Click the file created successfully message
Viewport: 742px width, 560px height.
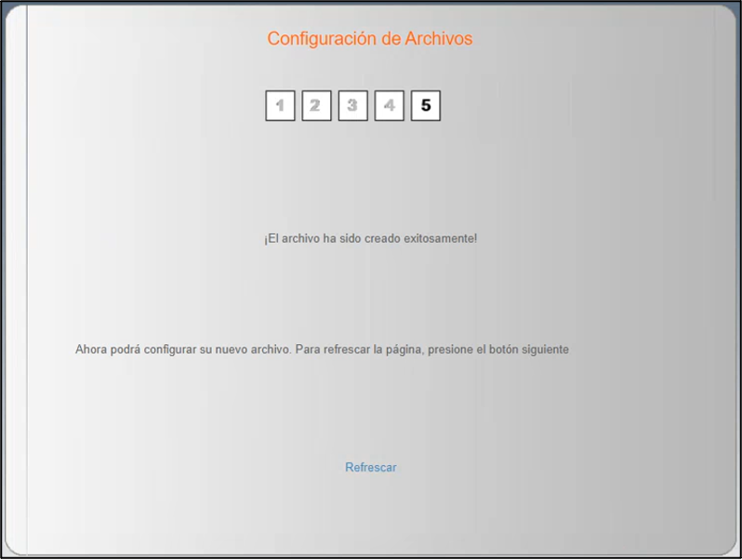coord(370,239)
